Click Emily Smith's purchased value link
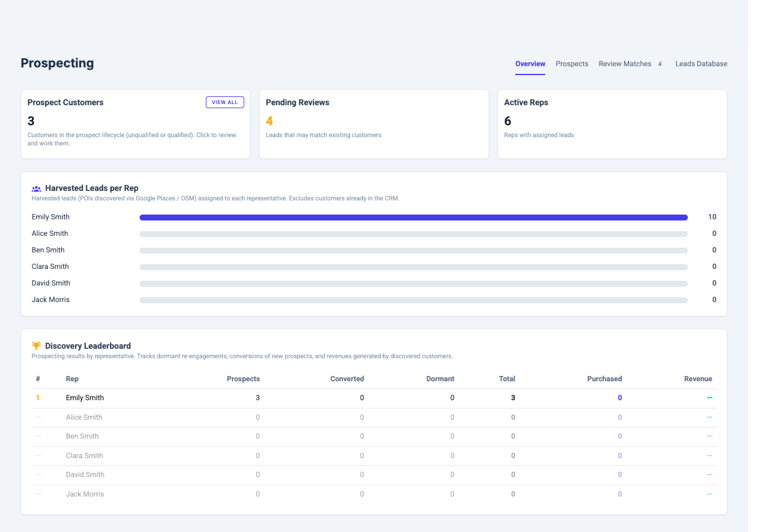The width and height of the screenshot is (757, 532). (620, 398)
